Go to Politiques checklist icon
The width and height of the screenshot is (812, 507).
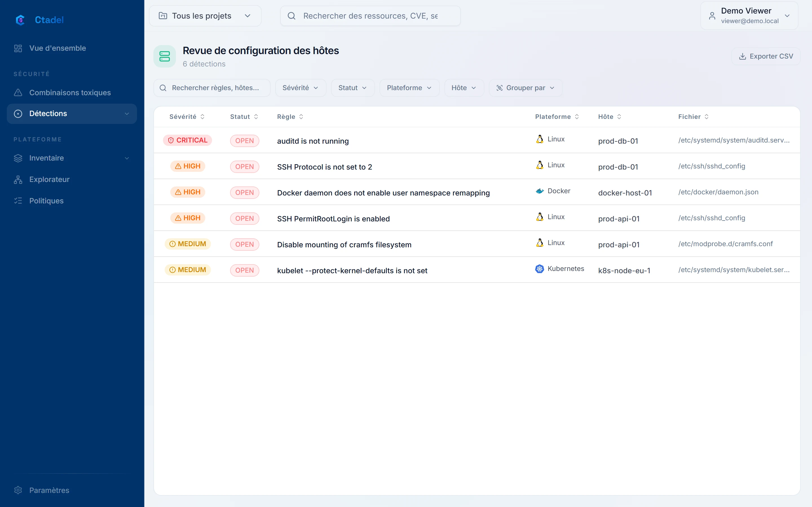(x=18, y=201)
